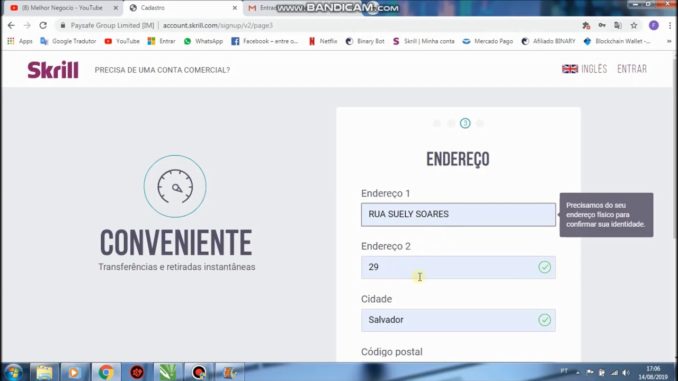Image resolution: width=678 pixels, height=381 pixels.
Task: Open the Windows Start button
Action: [x=13, y=372]
